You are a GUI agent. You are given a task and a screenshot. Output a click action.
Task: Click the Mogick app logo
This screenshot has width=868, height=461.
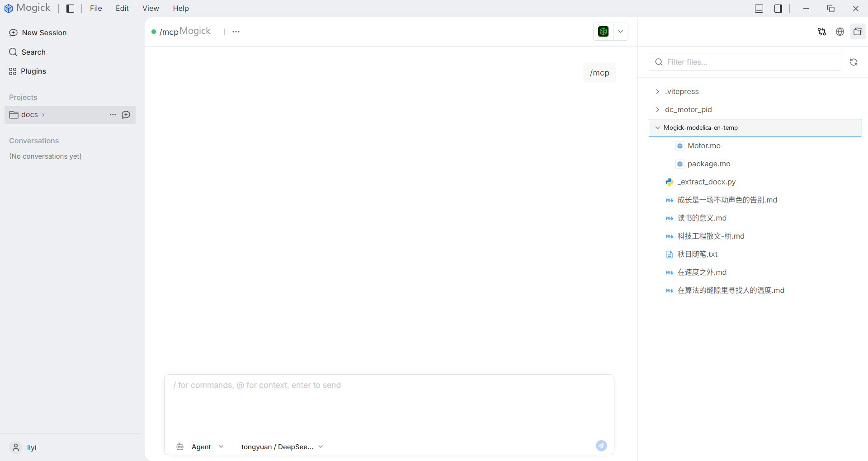pos(9,9)
